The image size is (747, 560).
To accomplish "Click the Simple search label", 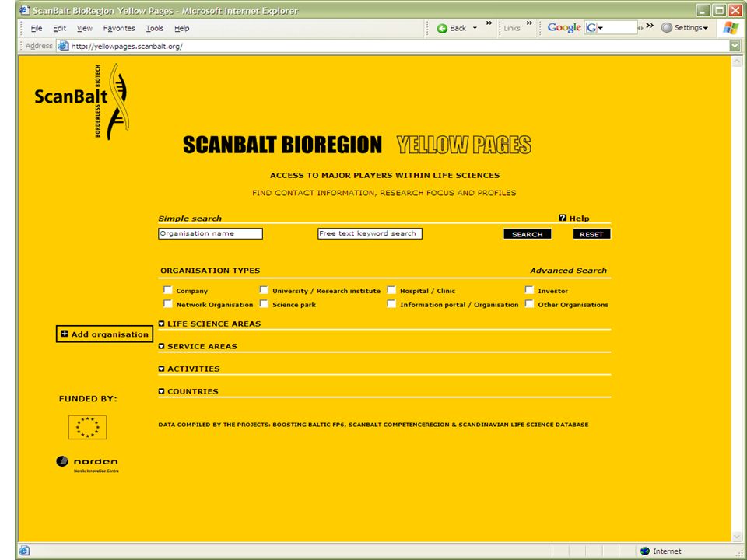I will click(190, 219).
